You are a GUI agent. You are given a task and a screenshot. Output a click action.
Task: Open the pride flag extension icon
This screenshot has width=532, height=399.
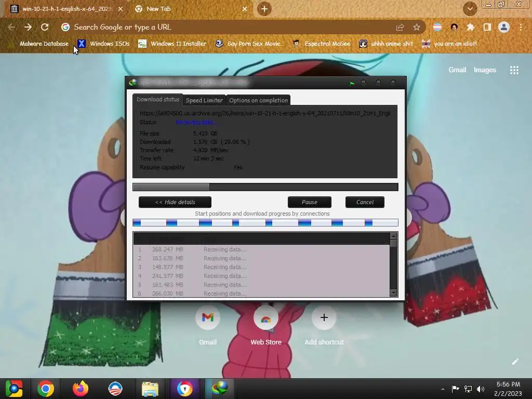pyautogui.click(x=437, y=27)
